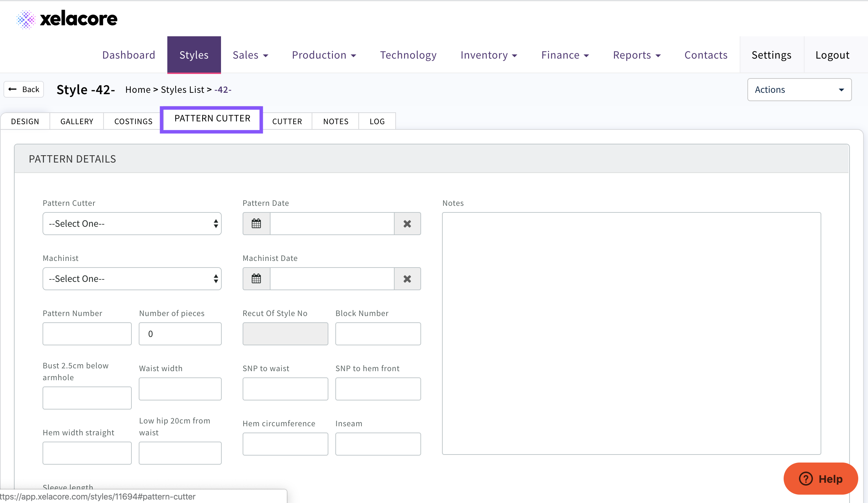This screenshot has width=868, height=503.
Task: Open the Machinist select box
Action: 132,279
